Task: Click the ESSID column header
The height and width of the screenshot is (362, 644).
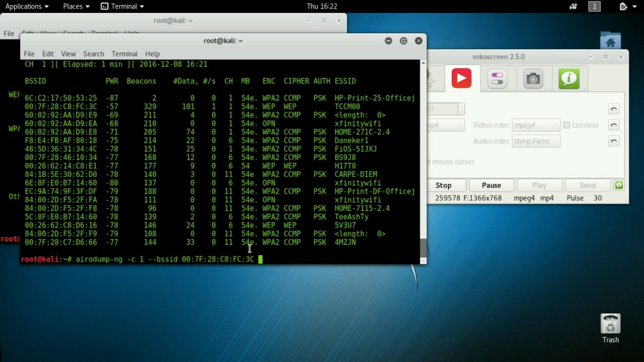Action: [345, 81]
